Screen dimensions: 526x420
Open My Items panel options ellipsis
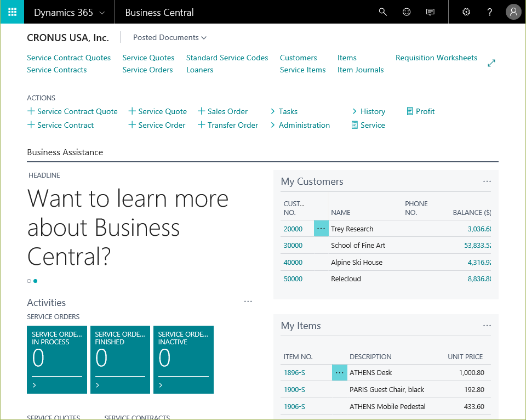pos(487,326)
